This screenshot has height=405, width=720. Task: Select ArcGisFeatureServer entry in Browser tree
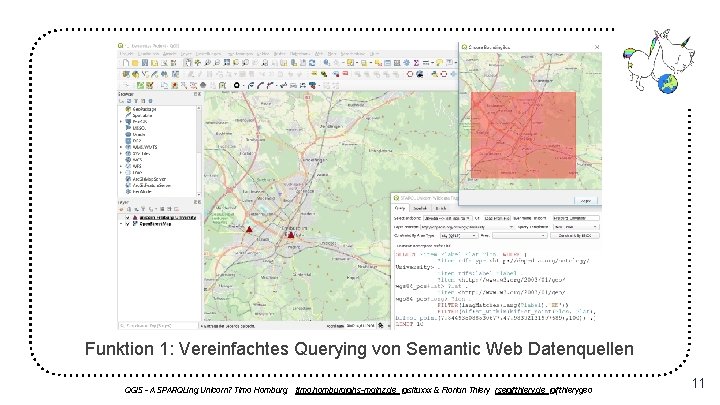[152, 186]
